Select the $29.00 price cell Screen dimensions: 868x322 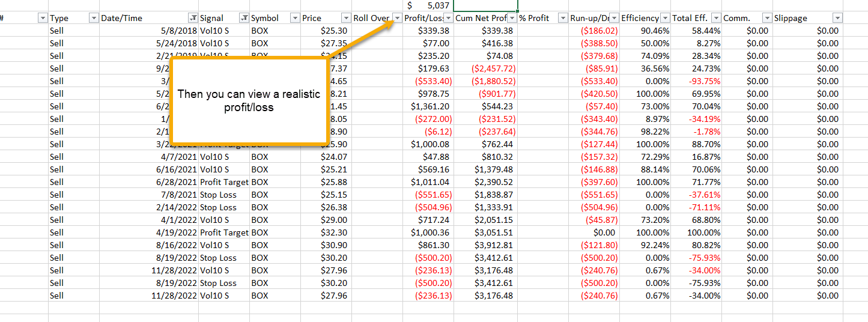pos(326,220)
